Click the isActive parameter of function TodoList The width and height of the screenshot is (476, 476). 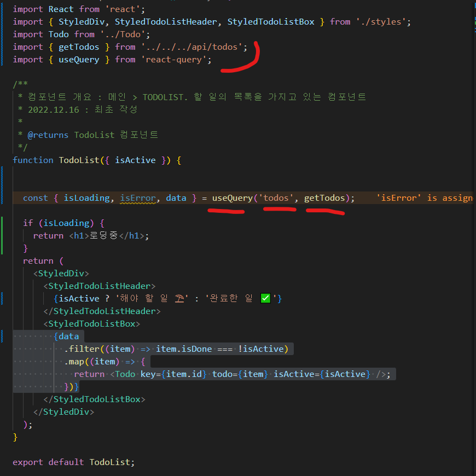[135, 160]
